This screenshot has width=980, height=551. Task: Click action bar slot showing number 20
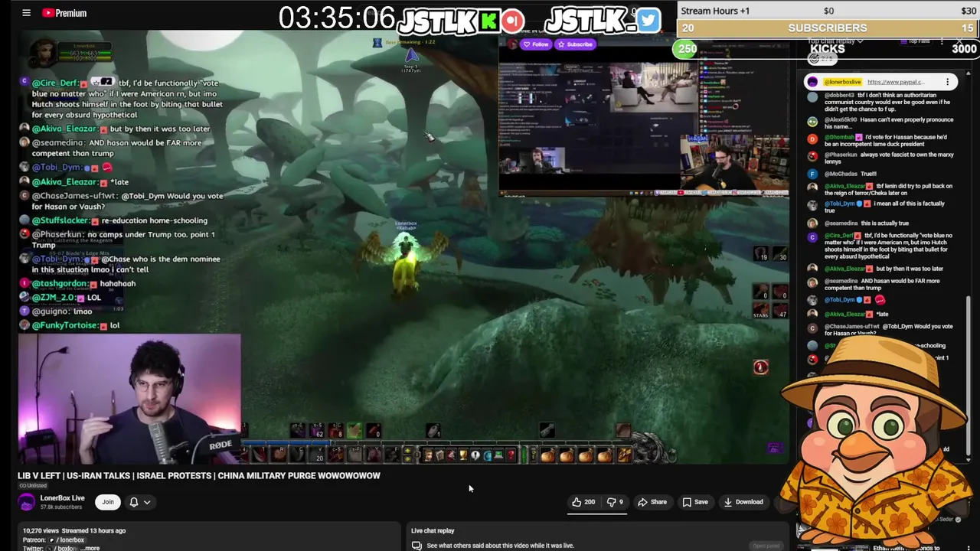tap(318, 455)
